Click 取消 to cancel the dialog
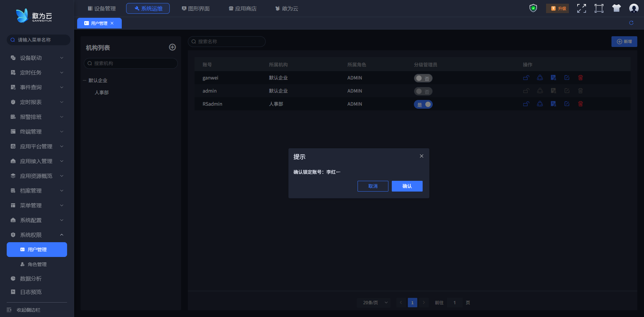 373,186
